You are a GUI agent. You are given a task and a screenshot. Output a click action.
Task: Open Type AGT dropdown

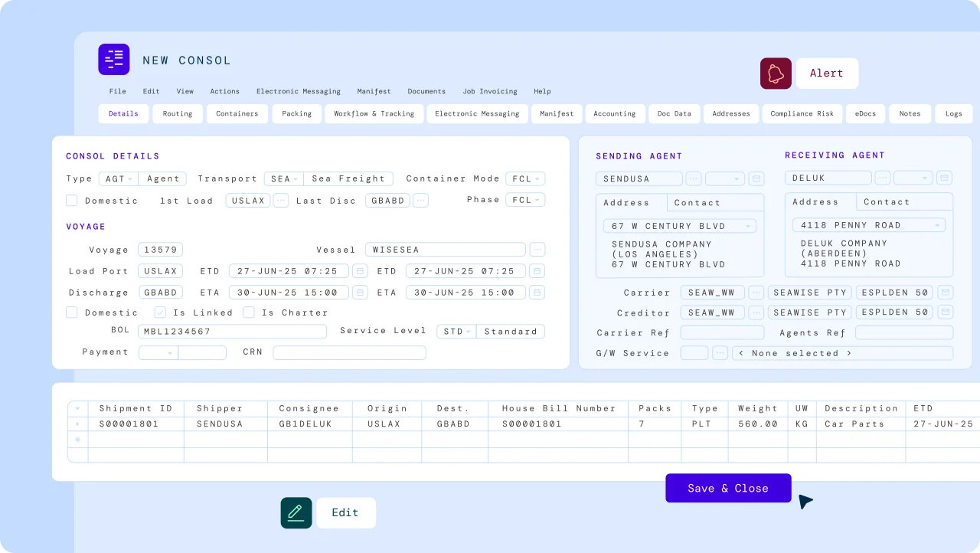click(x=119, y=178)
